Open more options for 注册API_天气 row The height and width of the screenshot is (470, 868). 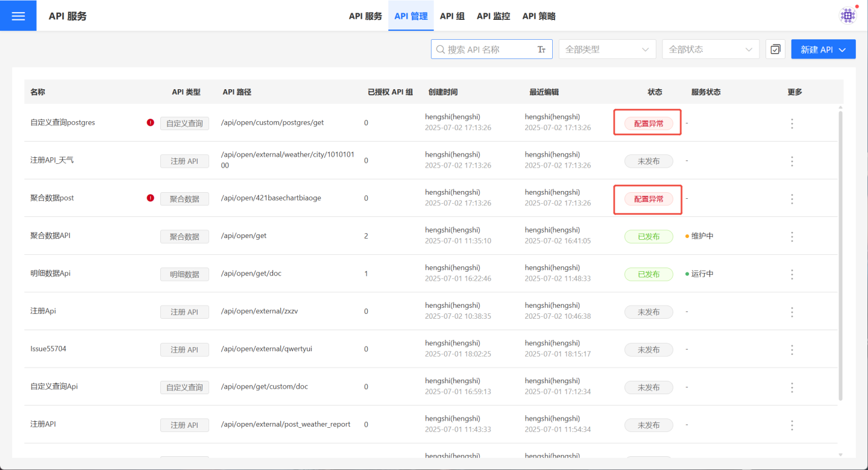click(792, 161)
